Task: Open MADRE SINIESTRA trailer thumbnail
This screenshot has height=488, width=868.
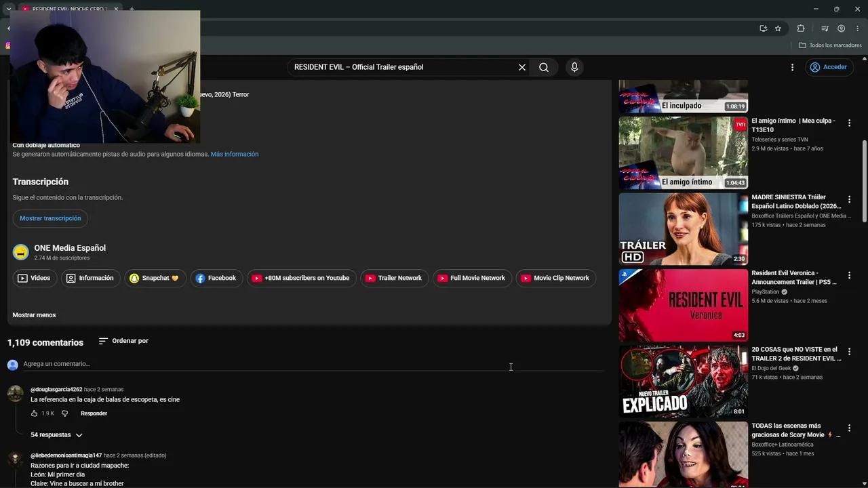Action: [x=683, y=229]
